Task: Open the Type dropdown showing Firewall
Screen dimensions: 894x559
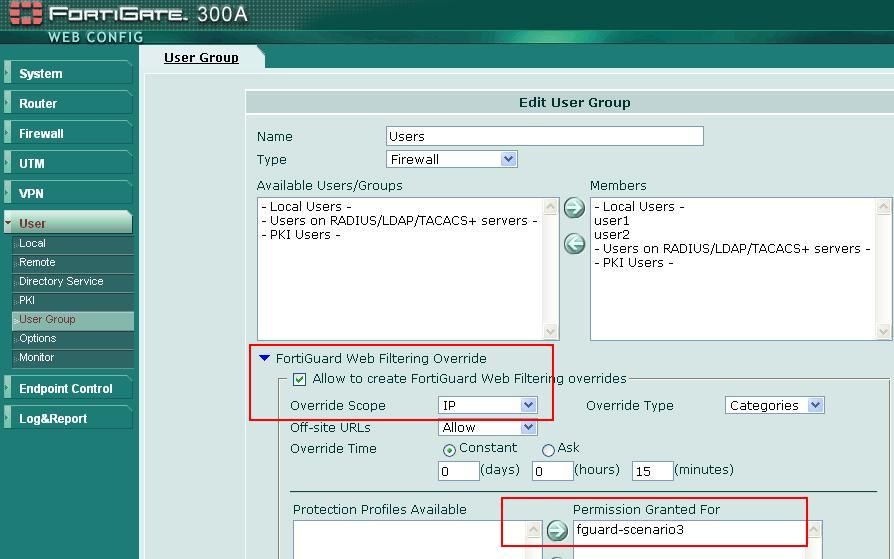Action: [x=452, y=159]
